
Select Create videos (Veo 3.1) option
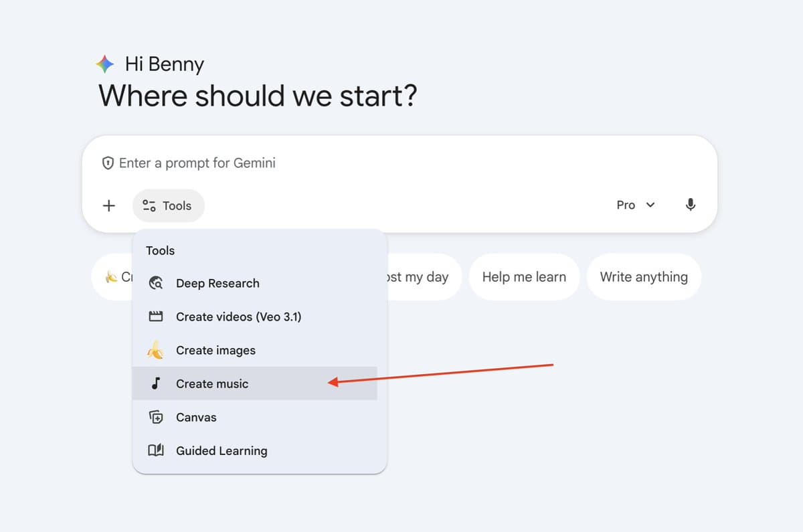(238, 317)
